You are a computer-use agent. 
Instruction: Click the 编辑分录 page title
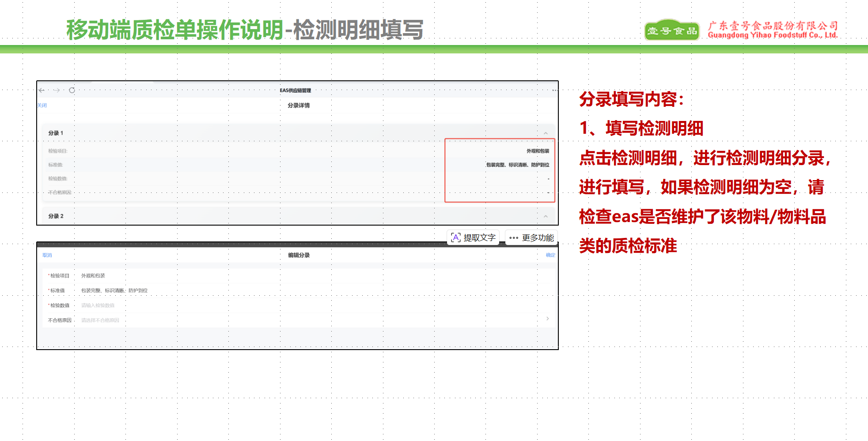click(x=299, y=255)
